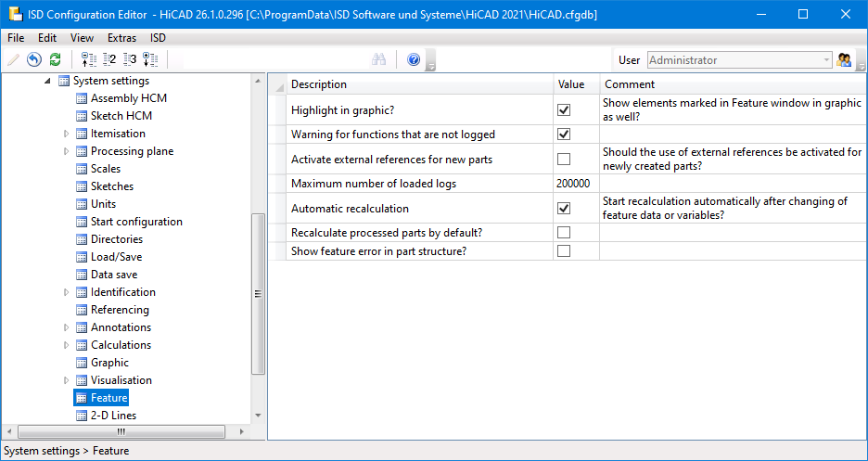Click the 200000 maximum loaded logs value
The image size is (868, 461).
pos(573,184)
